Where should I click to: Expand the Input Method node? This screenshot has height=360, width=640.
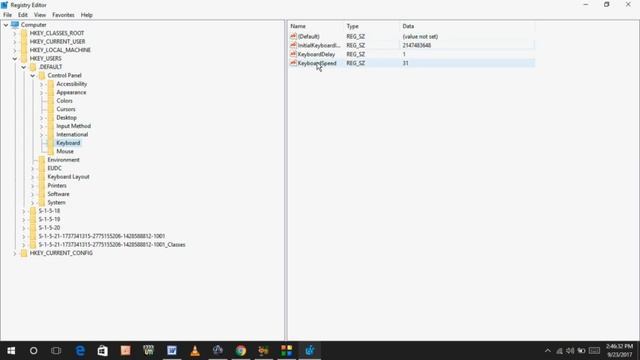[41, 126]
